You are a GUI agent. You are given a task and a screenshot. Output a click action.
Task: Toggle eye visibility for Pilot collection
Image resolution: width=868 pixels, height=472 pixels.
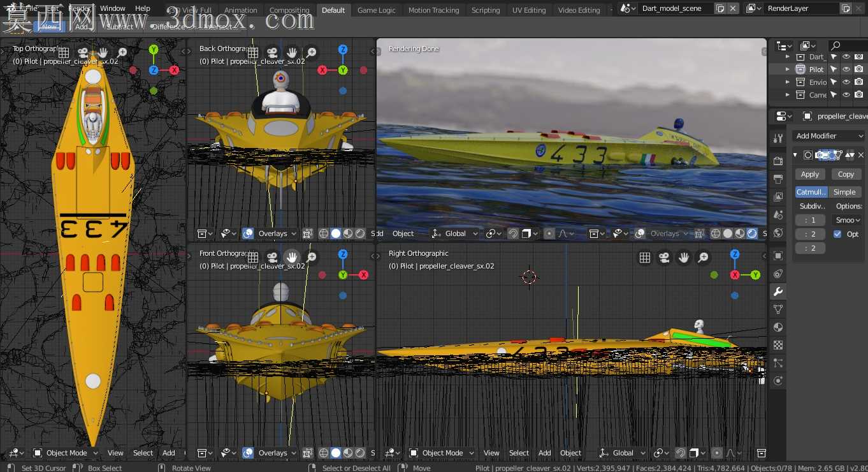846,69
